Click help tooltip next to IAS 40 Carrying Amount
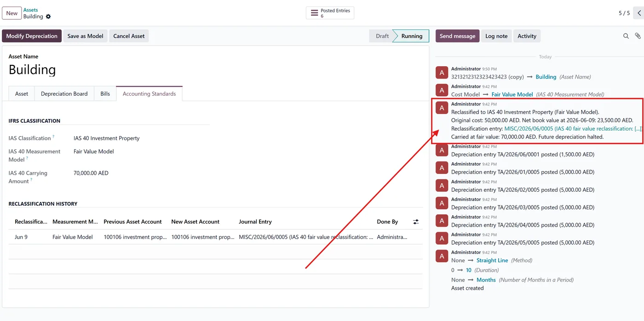Viewport: 644px width, 321px height. point(31,180)
